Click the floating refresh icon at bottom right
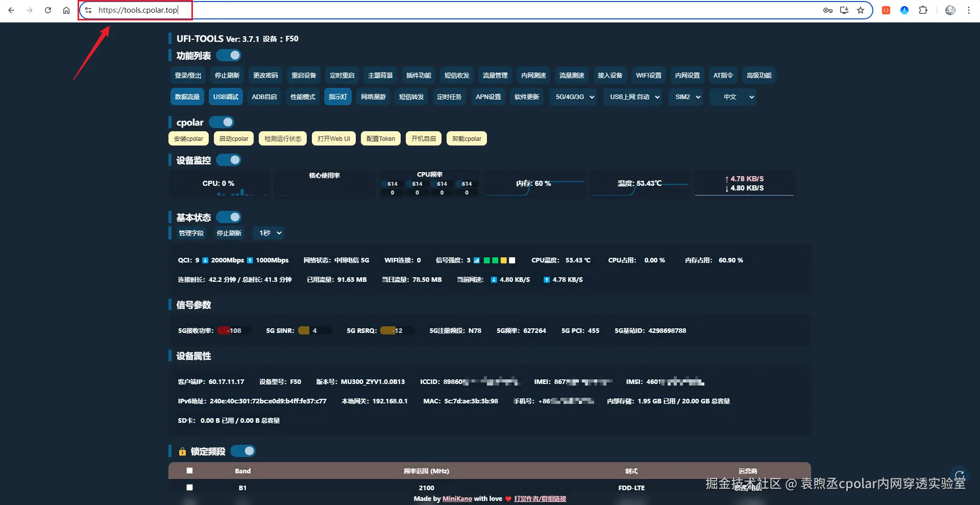The width and height of the screenshot is (980, 505). pos(960,476)
